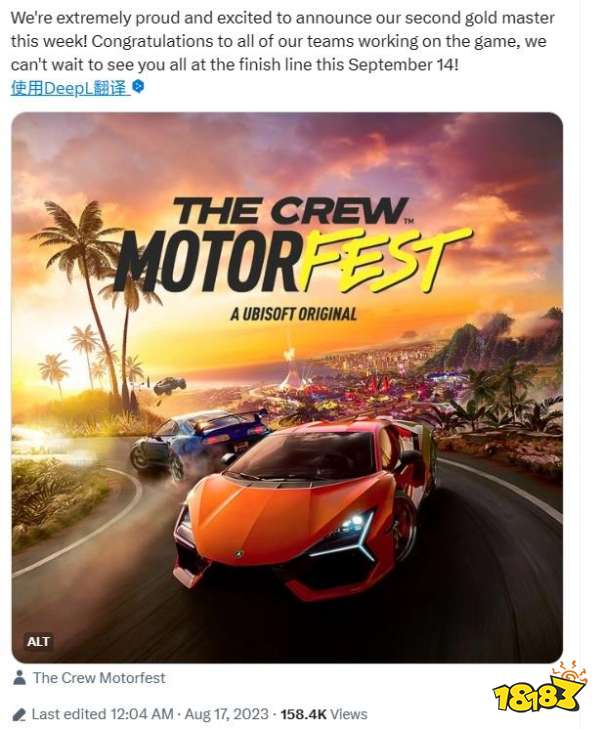This screenshot has height=729, width=600.
Task: Click the pencil edit history icon
Action: [20, 714]
